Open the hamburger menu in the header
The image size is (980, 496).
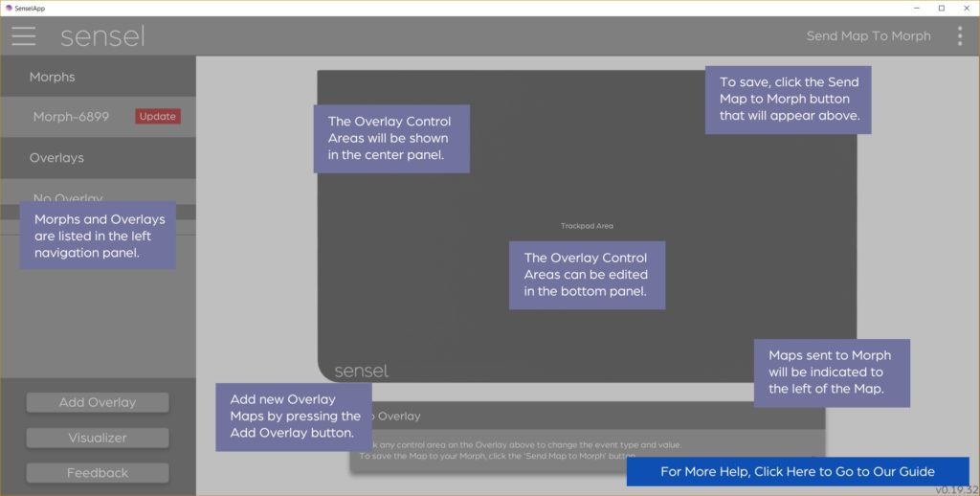pos(24,36)
